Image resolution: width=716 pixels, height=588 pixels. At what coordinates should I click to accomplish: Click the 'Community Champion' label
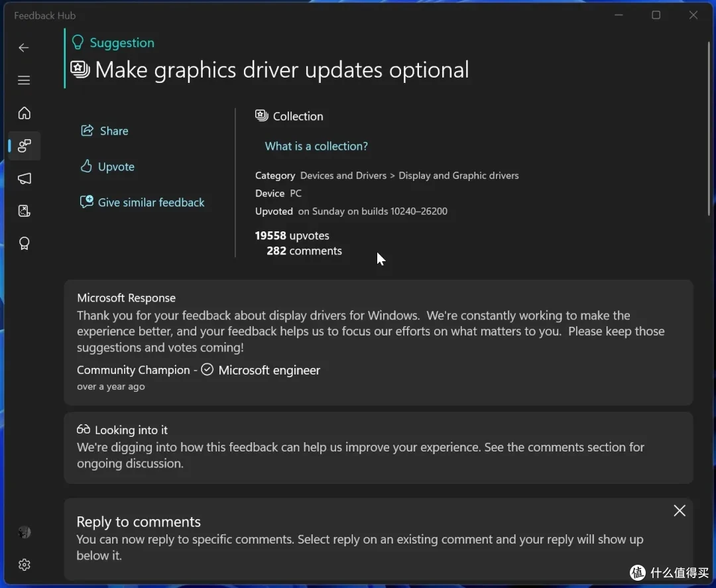pyautogui.click(x=133, y=370)
